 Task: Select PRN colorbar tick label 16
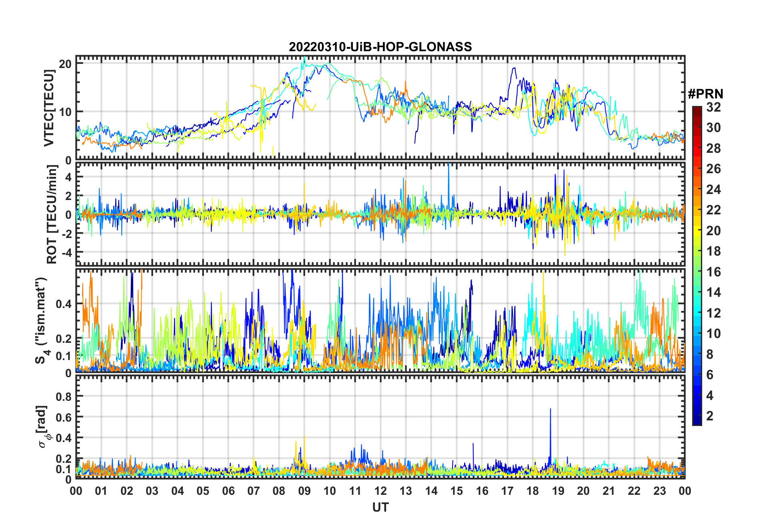click(713, 272)
